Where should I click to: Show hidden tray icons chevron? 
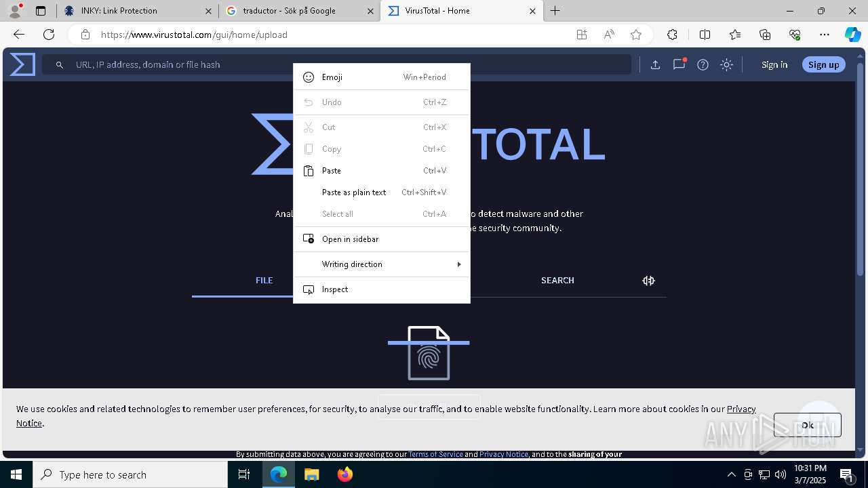(x=731, y=474)
